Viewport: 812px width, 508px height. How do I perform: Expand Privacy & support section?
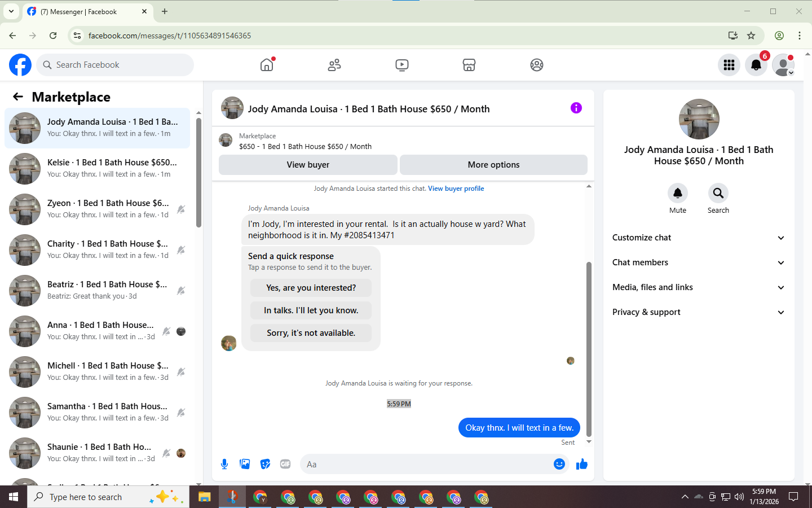click(699, 312)
